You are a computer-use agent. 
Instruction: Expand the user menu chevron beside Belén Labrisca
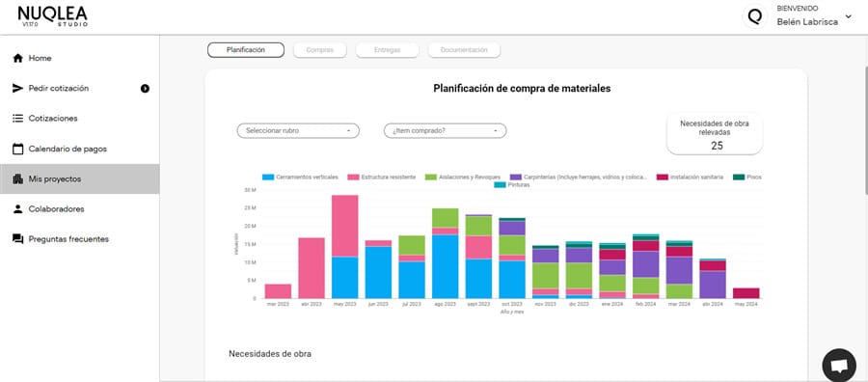pos(848,16)
